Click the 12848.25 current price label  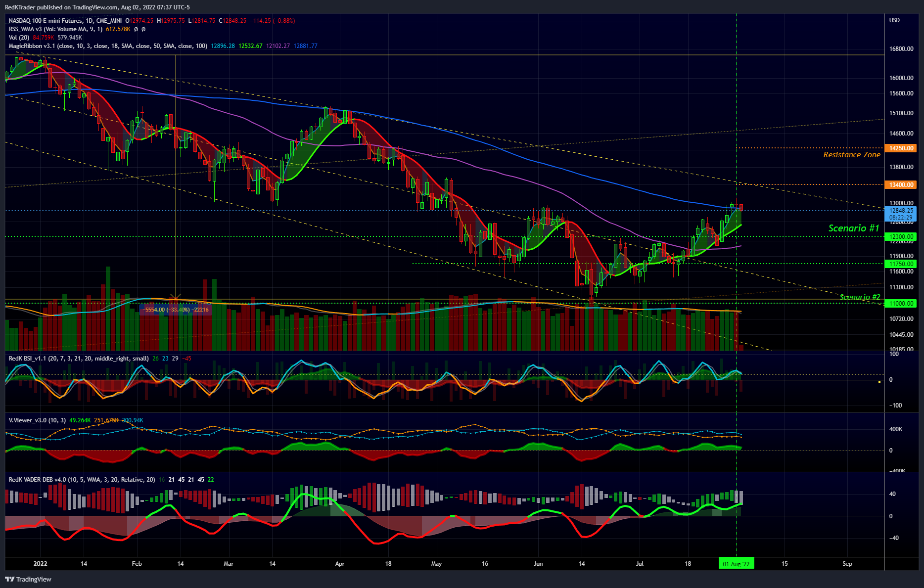pos(901,211)
